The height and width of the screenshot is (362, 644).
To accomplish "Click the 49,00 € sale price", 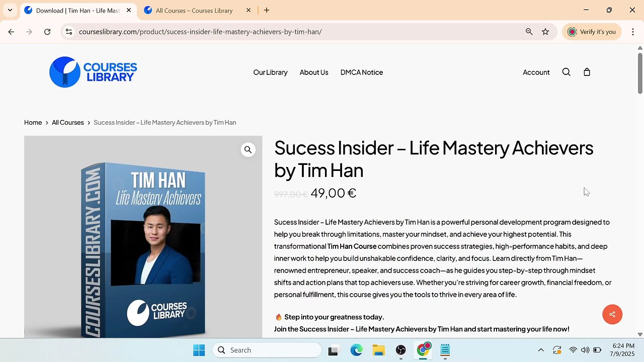I will point(334,193).
